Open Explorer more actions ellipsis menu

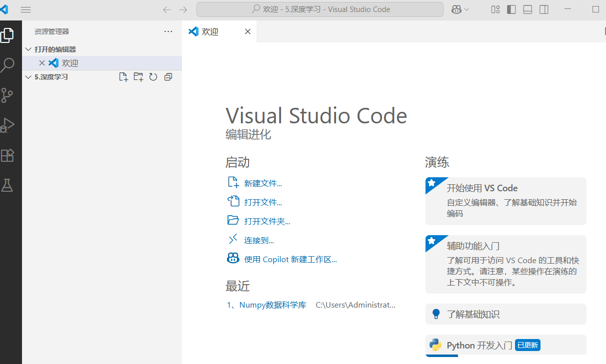point(168,31)
